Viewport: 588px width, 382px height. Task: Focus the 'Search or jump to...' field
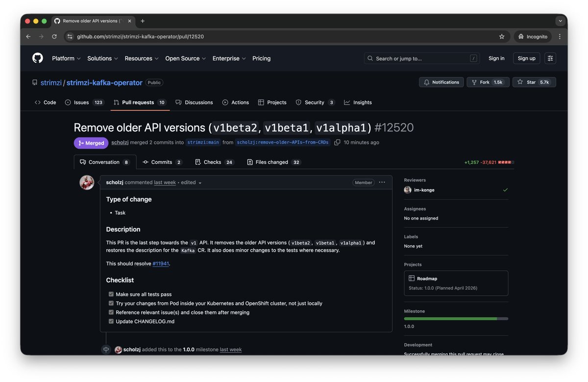tap(422, 58)
